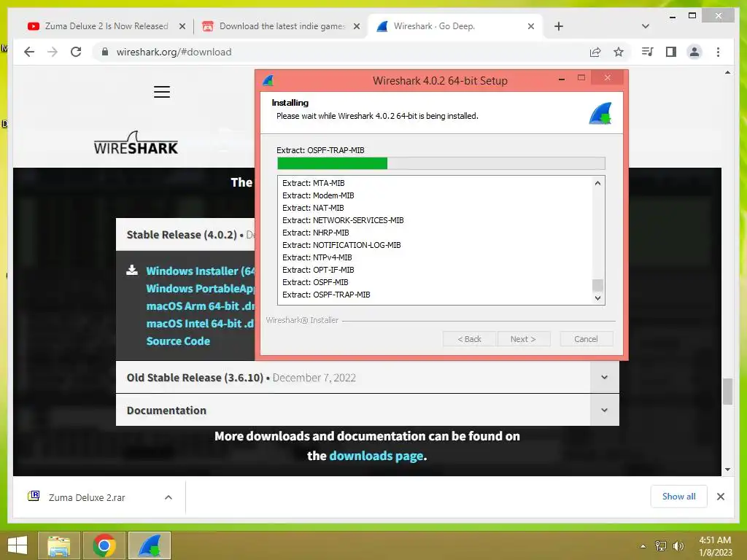Show all downloads

pos(679,497)
